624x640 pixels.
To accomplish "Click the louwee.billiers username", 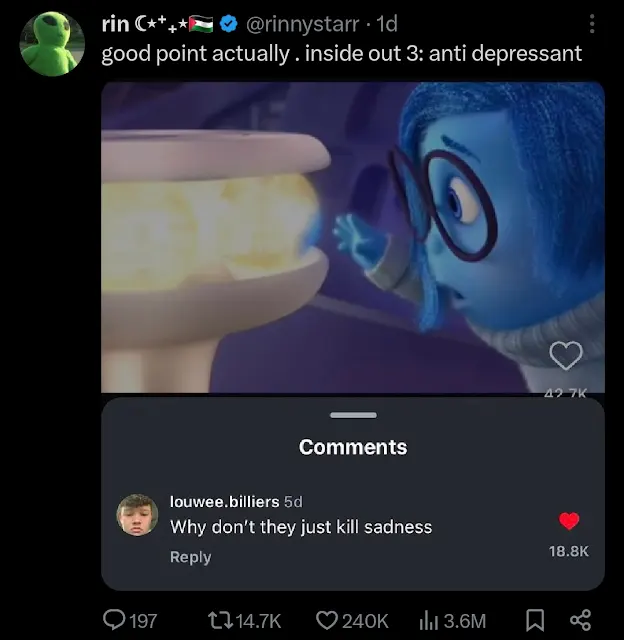I will (224, 501).
